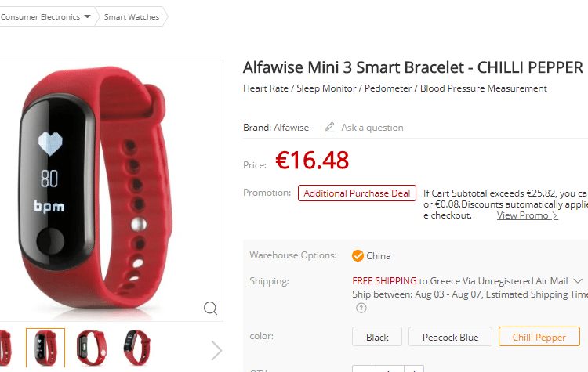This screenshot has height=372, width=588.
Task: Open the Smart Watches breadcrumb category
Action: (x=132, y=17)
